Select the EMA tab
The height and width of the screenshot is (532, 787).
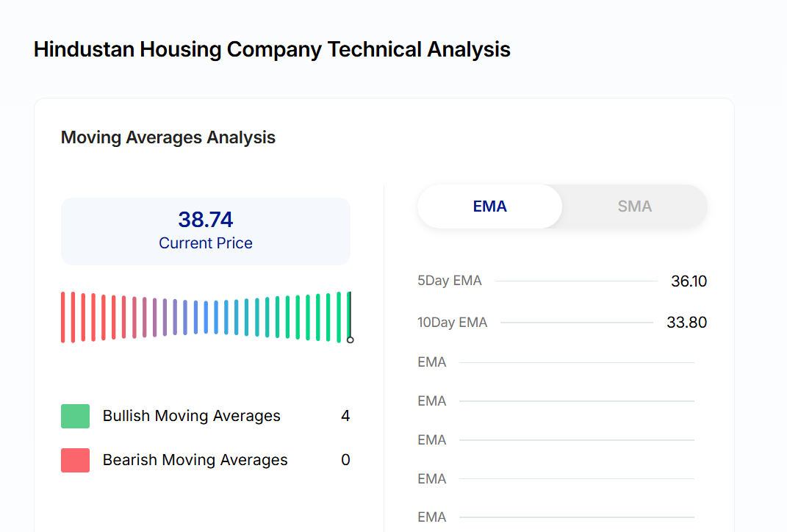pyautogui.click(x=489, y=206)
